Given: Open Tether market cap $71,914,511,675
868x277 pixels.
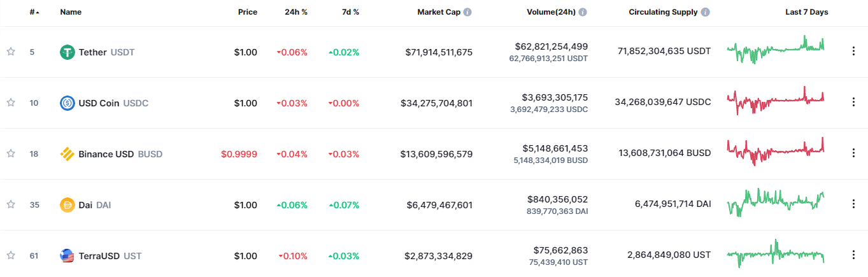Looking at the screenshot, I should tap(439, 52).
